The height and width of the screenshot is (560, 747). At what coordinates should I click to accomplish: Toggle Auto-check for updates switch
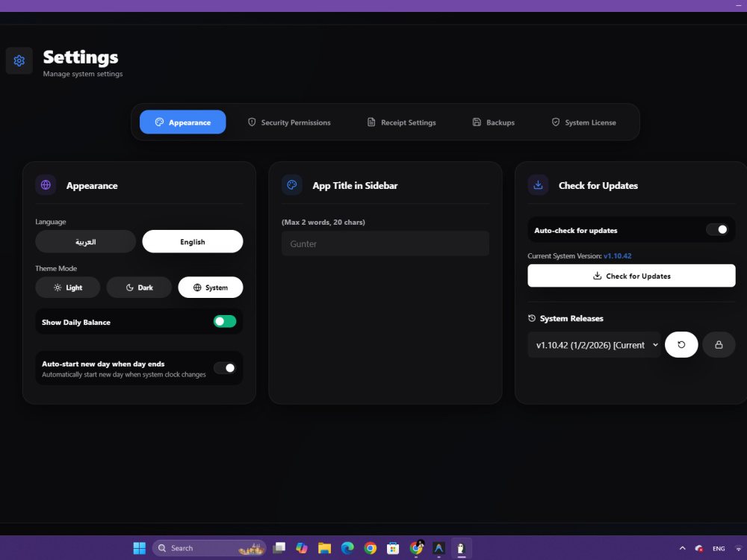point(717,229)
